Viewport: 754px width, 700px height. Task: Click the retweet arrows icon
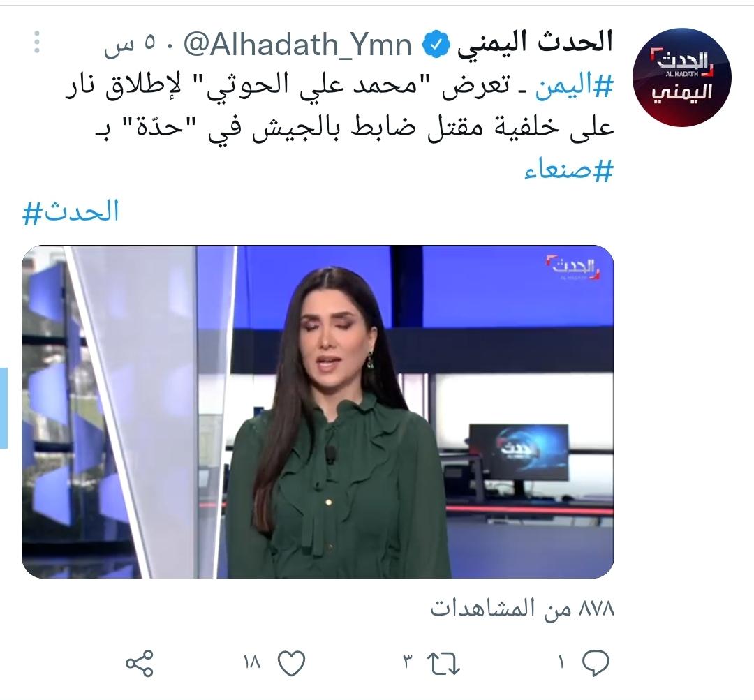pyautogui.click(x=444, y=664)
